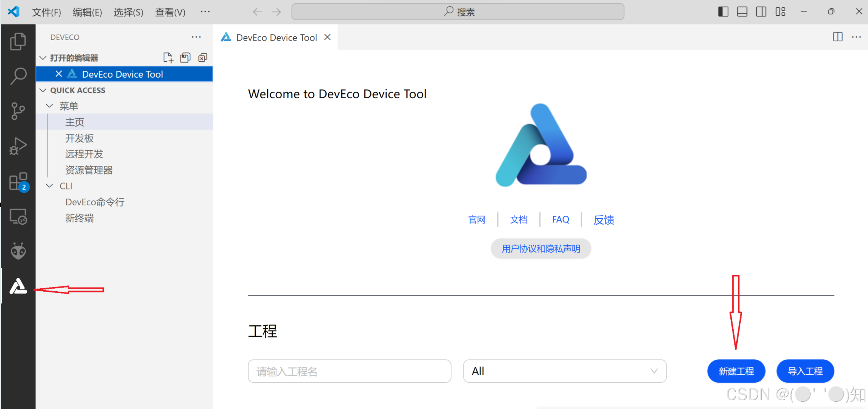Open the 查看(V) menu

[x=170, y=12]
